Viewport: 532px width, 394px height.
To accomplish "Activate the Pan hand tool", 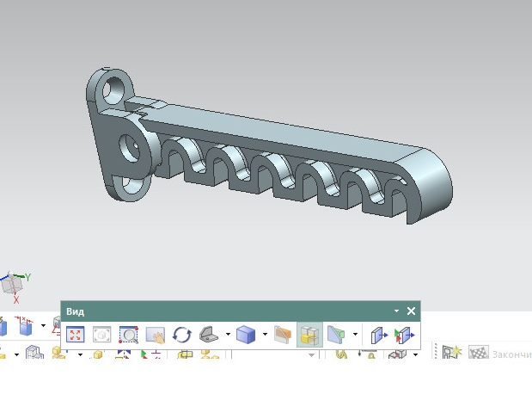I will point(156,335).
